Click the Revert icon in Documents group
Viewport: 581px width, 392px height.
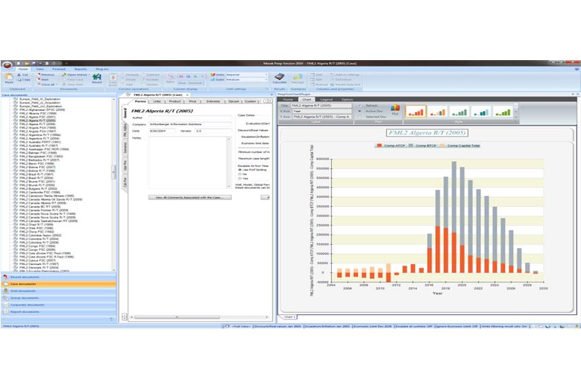[97, 78]
